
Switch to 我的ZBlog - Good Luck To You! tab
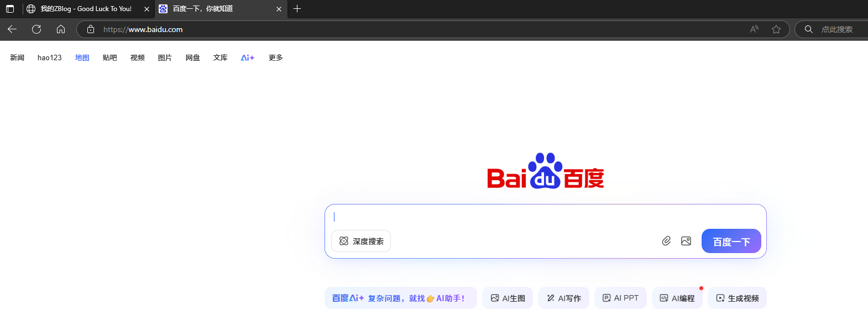point(88,9)
